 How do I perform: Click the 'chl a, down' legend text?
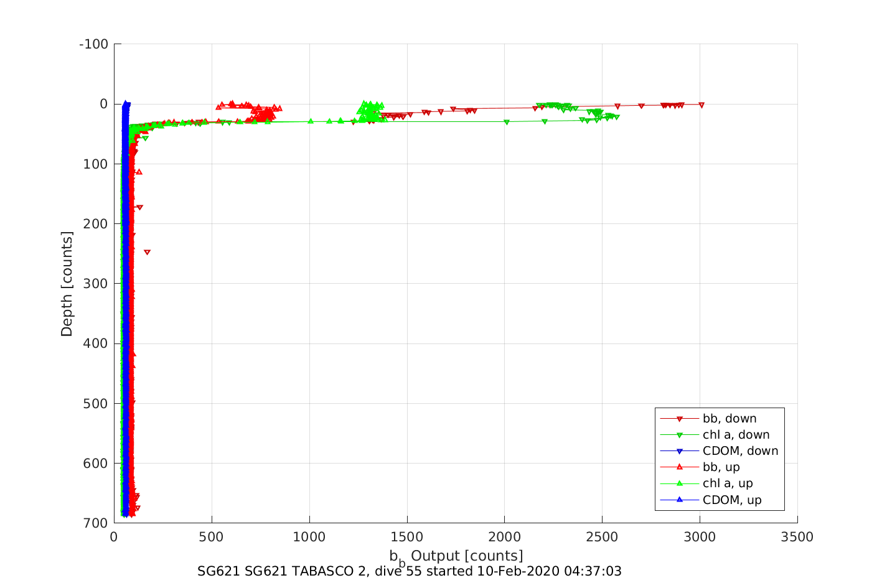(x=736, y=435)
